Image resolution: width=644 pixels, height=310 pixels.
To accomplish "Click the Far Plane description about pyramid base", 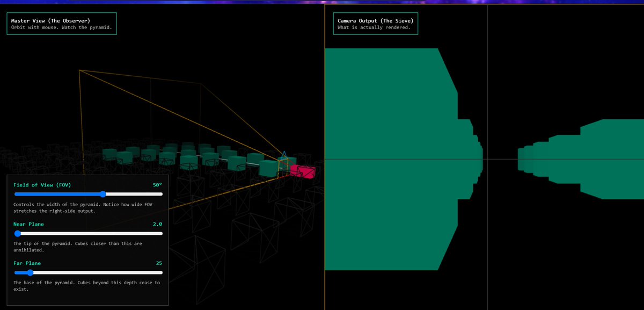I will [x=86, y=285].
